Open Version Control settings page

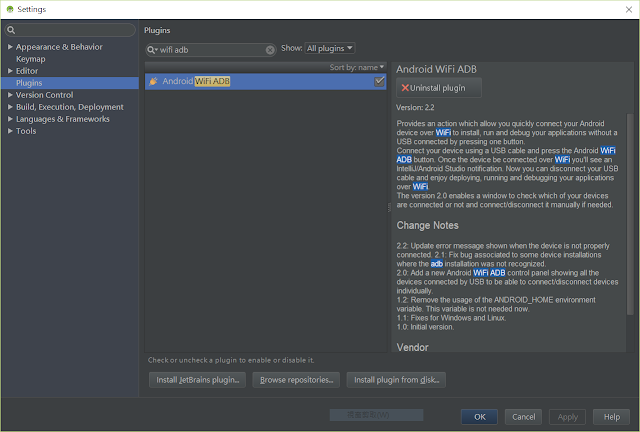(x=44, y=95)
